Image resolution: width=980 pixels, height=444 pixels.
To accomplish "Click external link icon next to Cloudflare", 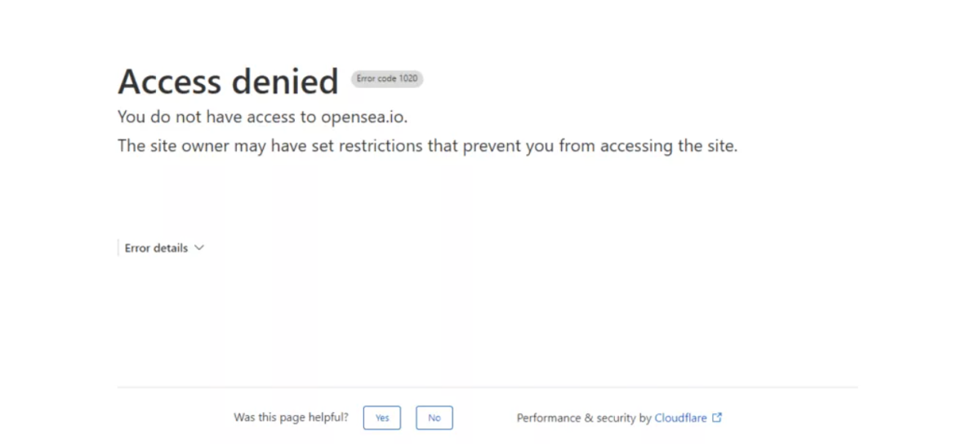I will click(x=717, y=418).
